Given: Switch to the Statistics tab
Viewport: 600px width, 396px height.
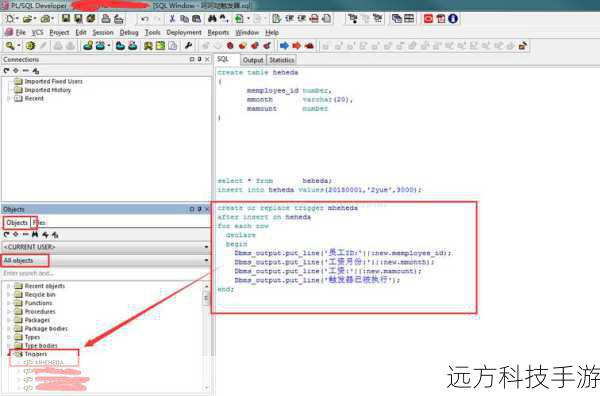Looking at the screenshot, I should click(x=281, y=60).
